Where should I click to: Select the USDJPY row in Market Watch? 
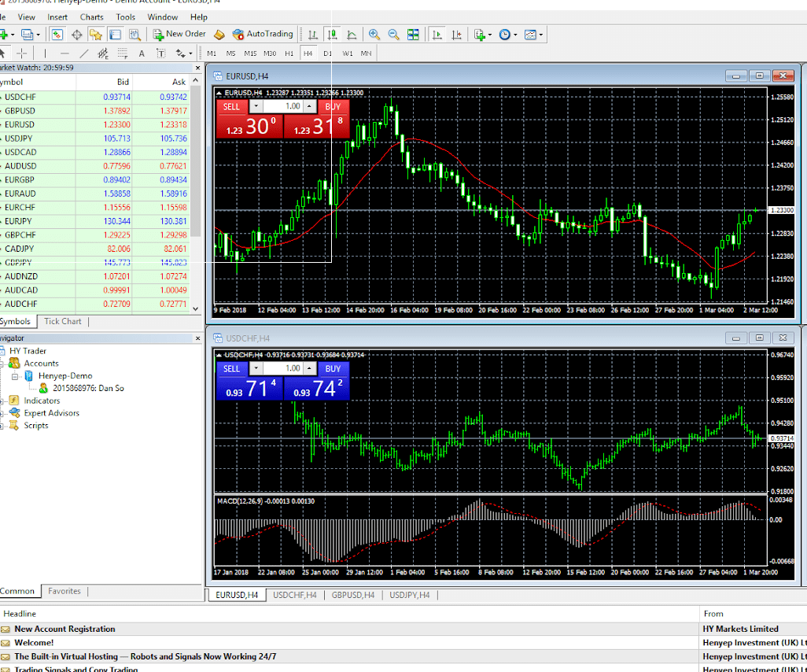(x=95, y=138)
